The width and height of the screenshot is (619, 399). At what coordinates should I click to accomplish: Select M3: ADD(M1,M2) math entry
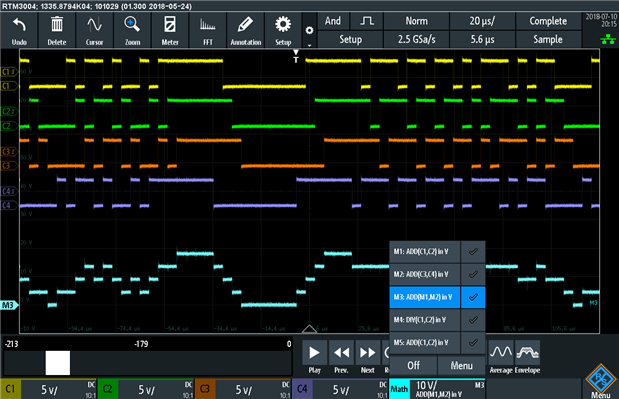(424, 297)
